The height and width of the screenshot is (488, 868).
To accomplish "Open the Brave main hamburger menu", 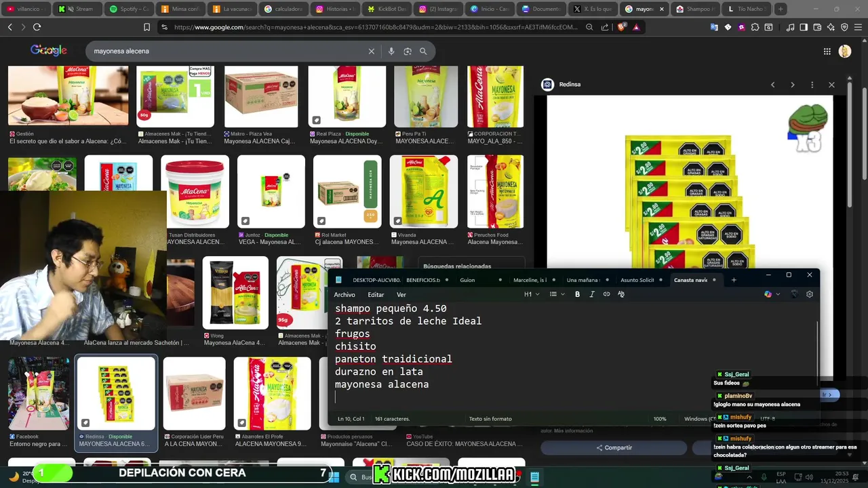I will coord(858,27).
